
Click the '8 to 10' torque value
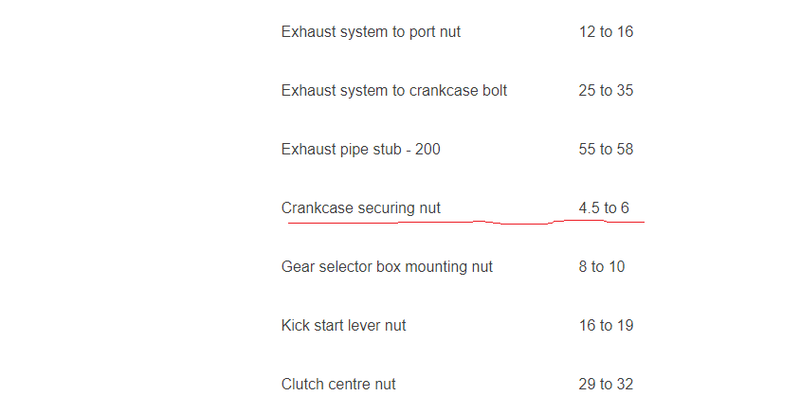[602, 266]
